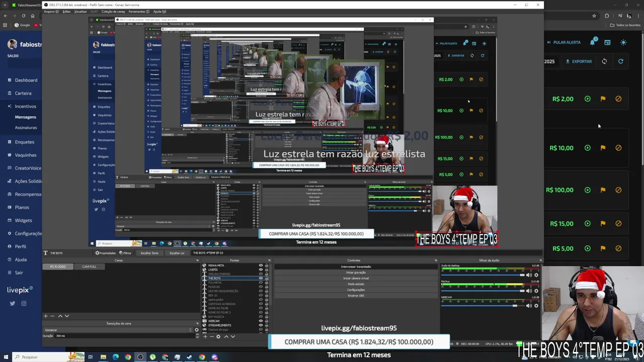This screenshot has width=644, height=362.
Task: Mute WEBCAM audio speaker icon
Action: pyautogui.click(x=529, y=306)
